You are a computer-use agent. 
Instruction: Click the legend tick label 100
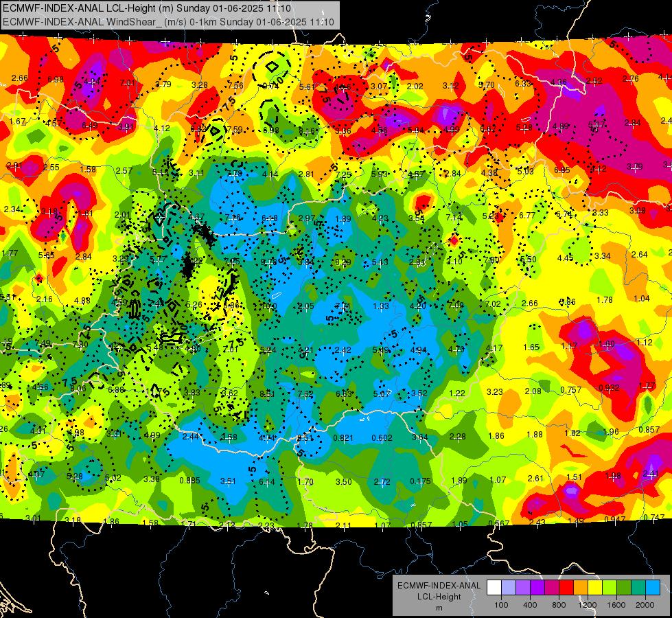tap(501, 605)
